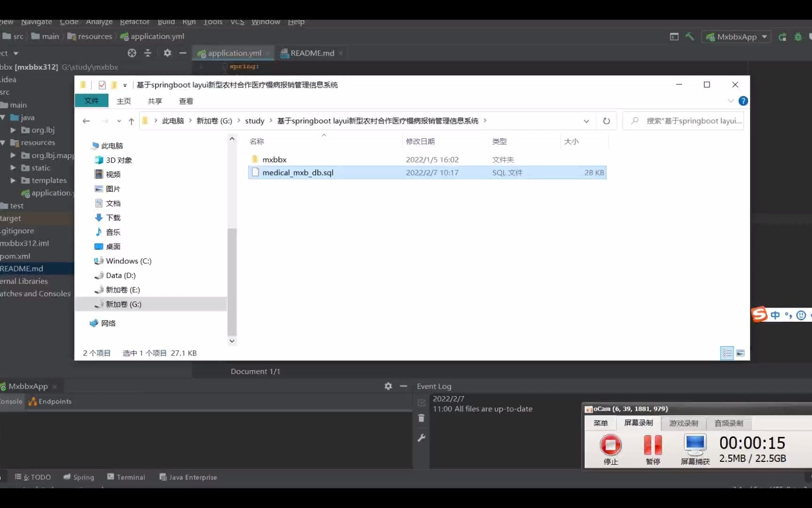Hide the Run panel with minus icon
Image resolution: width=812 pixels, height=508 pixels.
[x=403, y=386]
